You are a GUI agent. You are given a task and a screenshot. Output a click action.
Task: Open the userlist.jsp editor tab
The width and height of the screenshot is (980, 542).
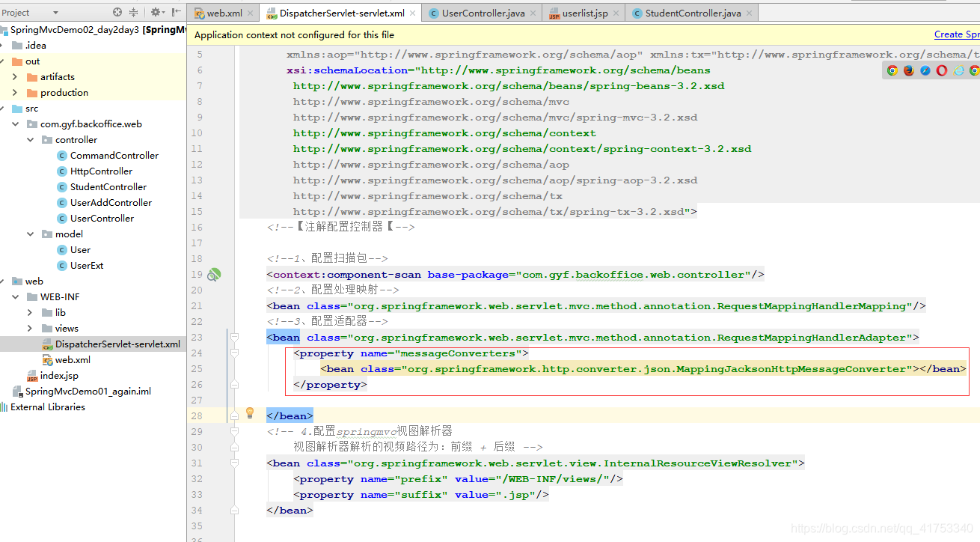pos(585,13)
